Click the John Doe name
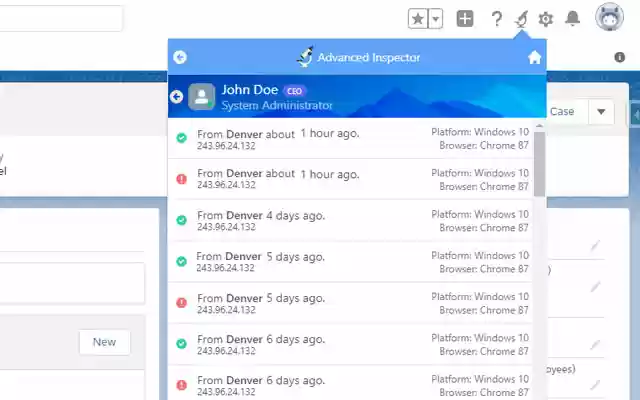Image resolution: width=640 pixels, height=400 pixels. [250, 90]
